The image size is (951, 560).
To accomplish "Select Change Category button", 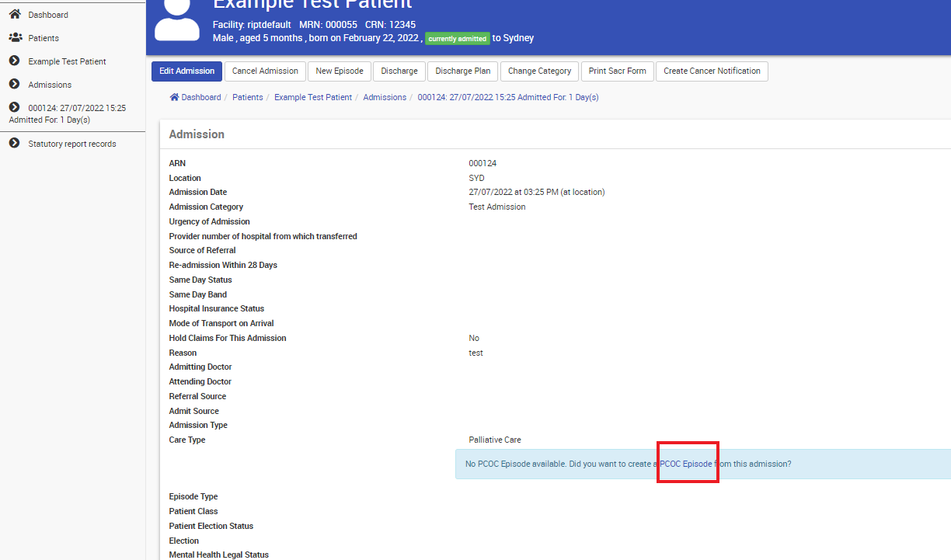I will click(x=539, y=71).
